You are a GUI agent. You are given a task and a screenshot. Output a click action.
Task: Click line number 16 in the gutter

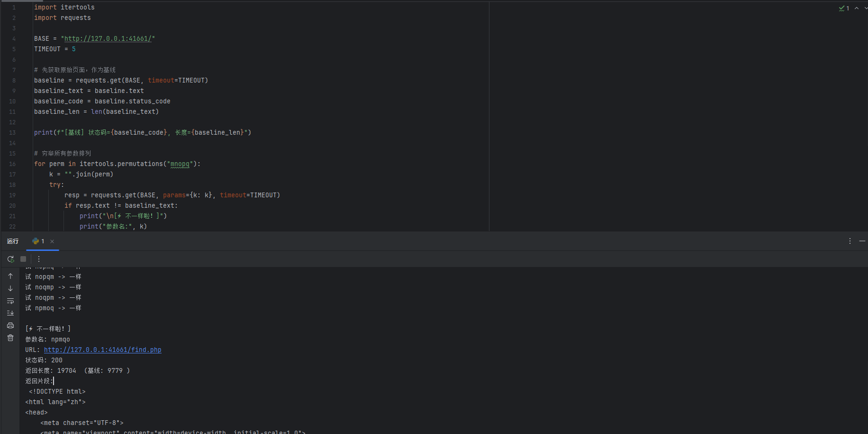tap(12, 164)
